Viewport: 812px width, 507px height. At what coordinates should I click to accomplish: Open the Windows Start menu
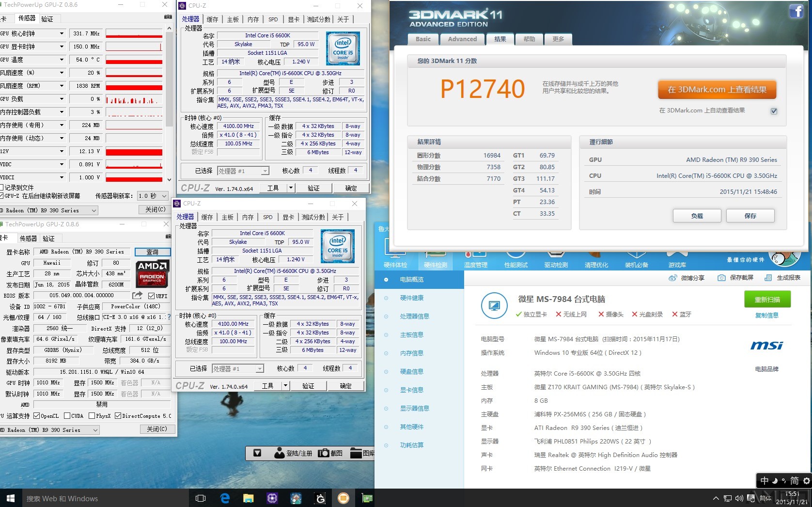tap(11, 498)
